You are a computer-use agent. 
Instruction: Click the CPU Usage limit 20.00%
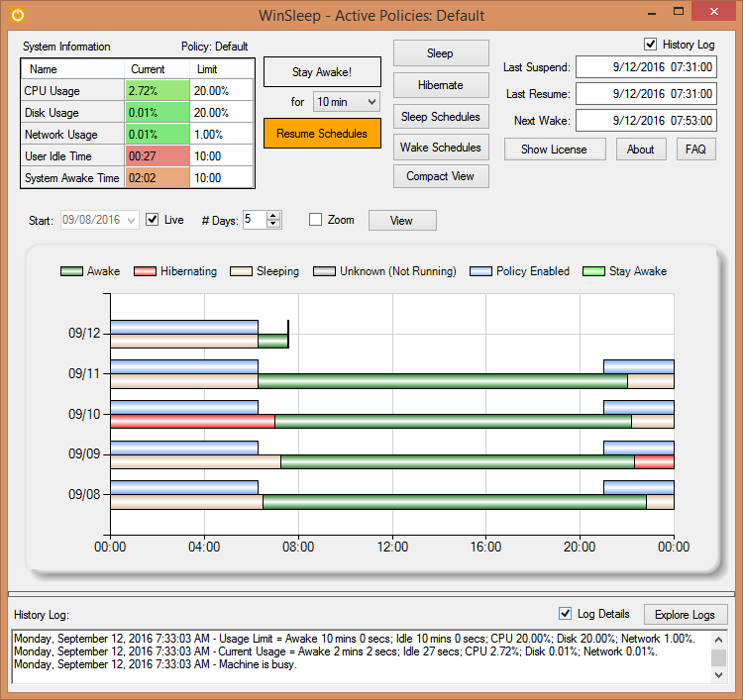221,90
